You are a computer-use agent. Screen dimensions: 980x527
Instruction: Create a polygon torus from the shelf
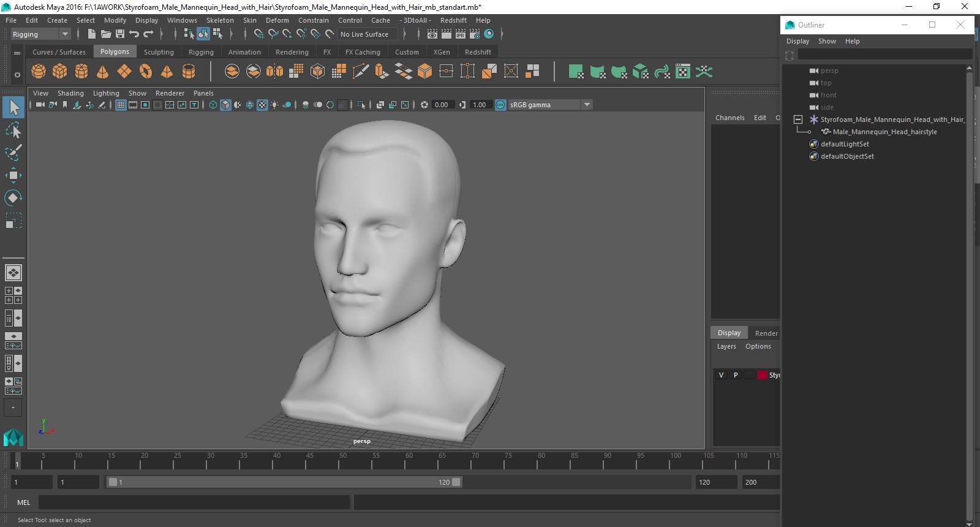(x=146, y=72)
